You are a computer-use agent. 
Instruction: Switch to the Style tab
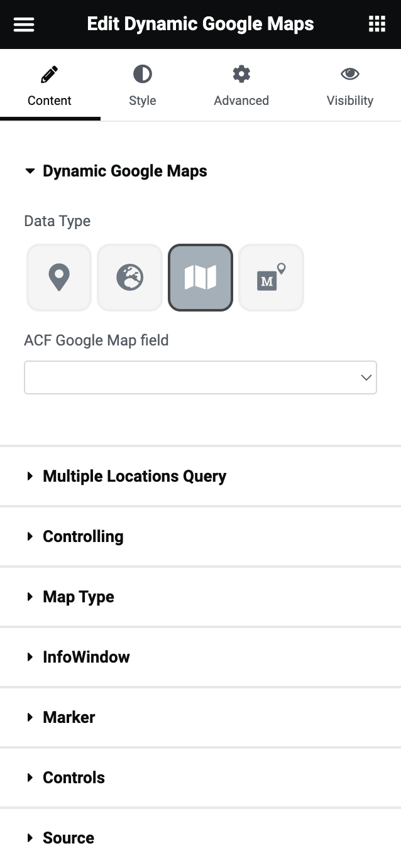click(x=142, y=86)
